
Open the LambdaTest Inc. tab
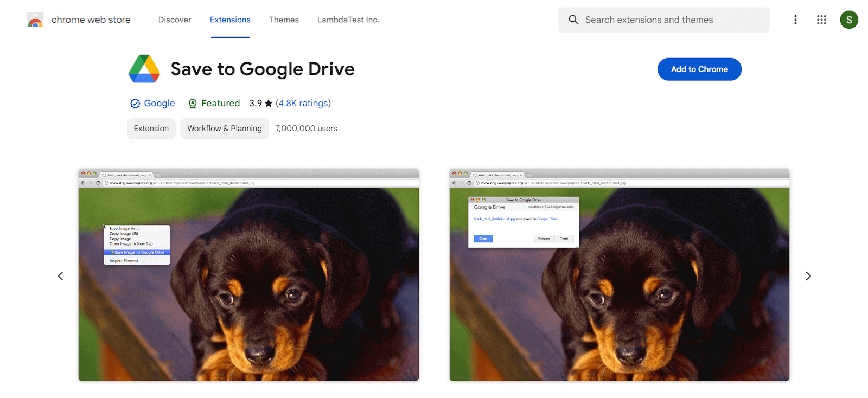pyautogui.click(x=348, y=20)
